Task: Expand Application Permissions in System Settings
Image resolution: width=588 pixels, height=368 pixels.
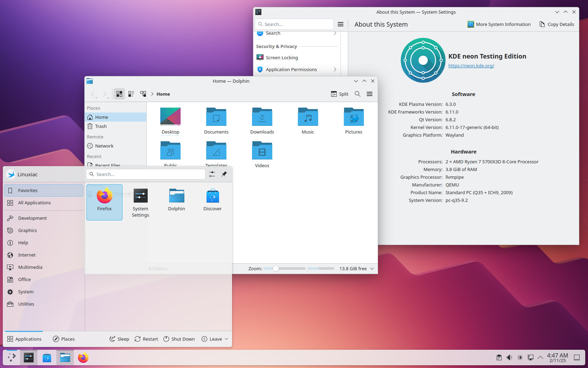Action: [x=335, y=69]
